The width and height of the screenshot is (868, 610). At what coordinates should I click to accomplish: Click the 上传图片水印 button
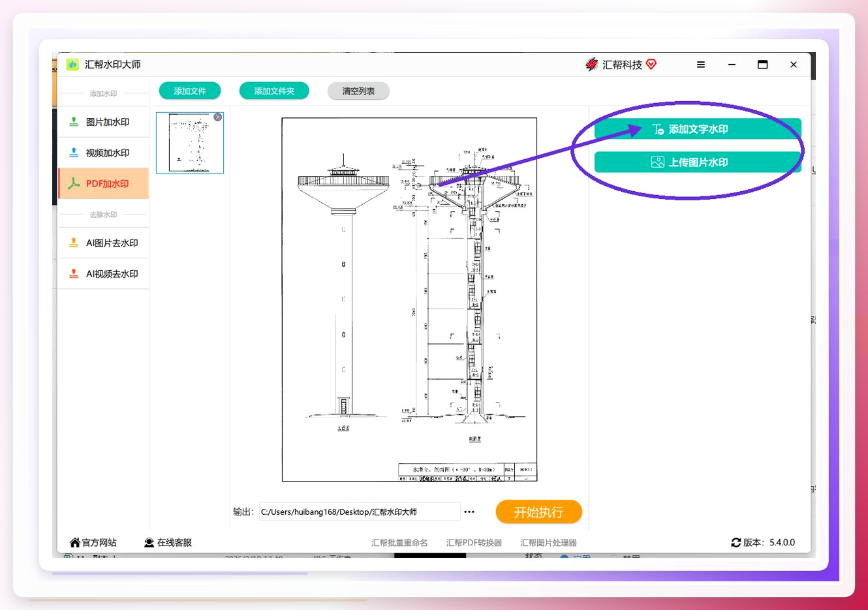(698, 162)
